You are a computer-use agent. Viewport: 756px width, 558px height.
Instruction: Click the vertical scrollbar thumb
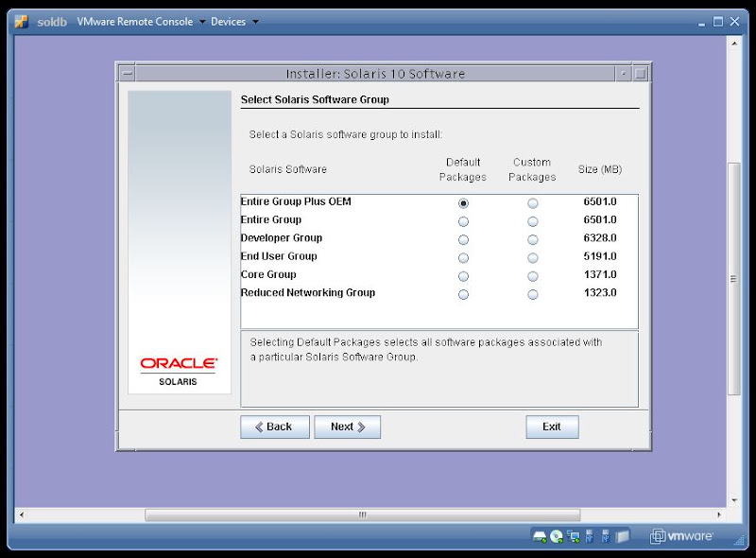[x=734, y=279]
